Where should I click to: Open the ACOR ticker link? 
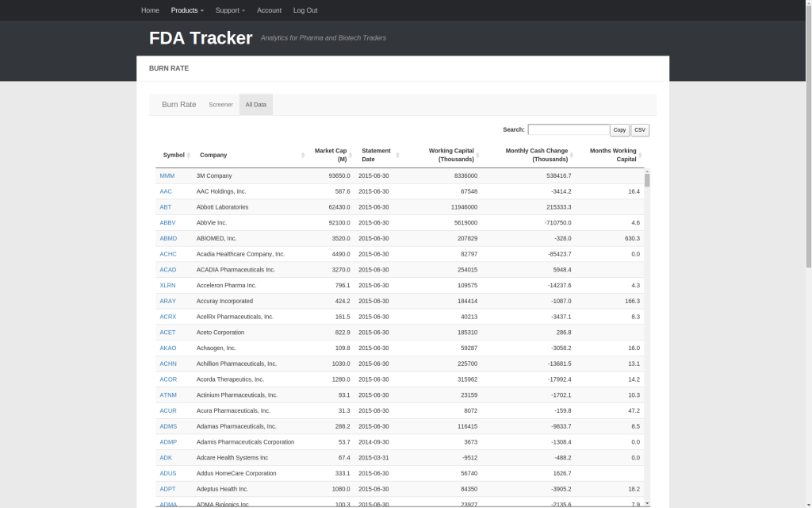(x=168, y=379)
